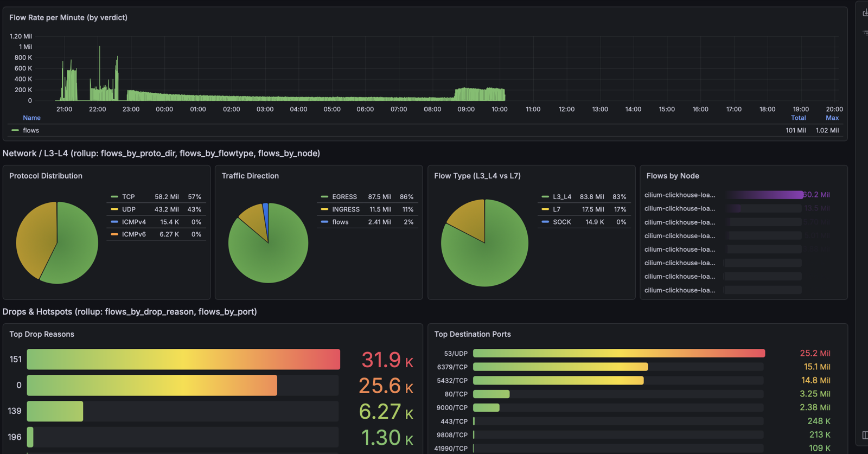Click the purple 60.2 Mil node bar
868x454 pixels.
(x=765, y=195)
